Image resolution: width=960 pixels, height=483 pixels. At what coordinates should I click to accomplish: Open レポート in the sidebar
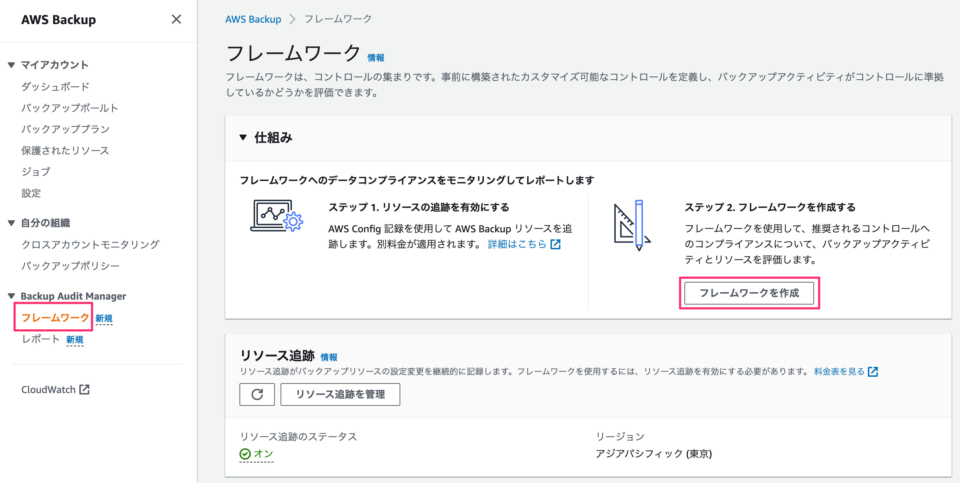click(x=40, y=339)
